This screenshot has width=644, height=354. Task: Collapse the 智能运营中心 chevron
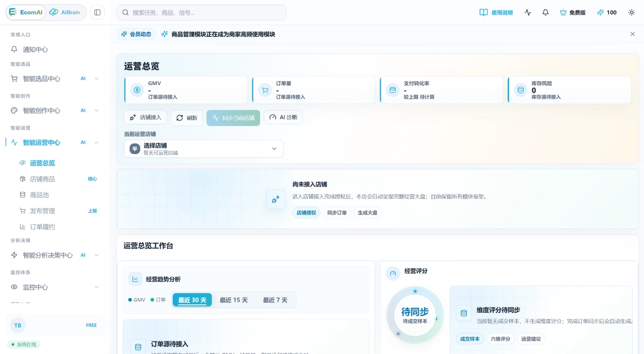97,143
